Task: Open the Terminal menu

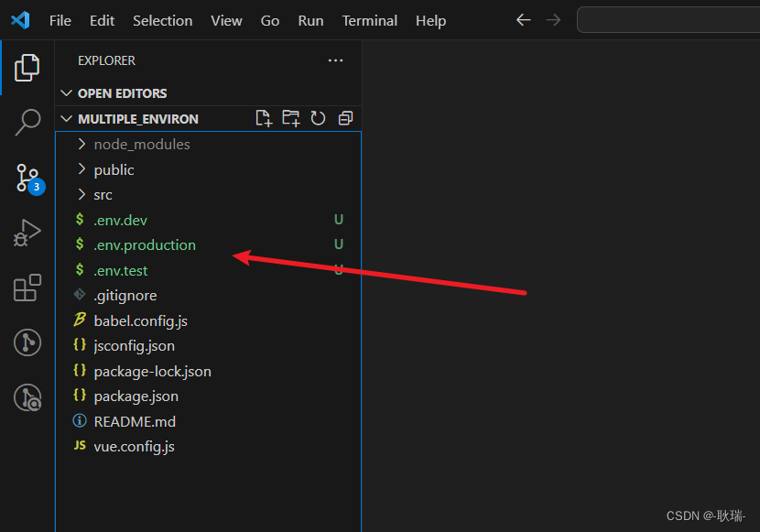Action: [x=369, y=20]
